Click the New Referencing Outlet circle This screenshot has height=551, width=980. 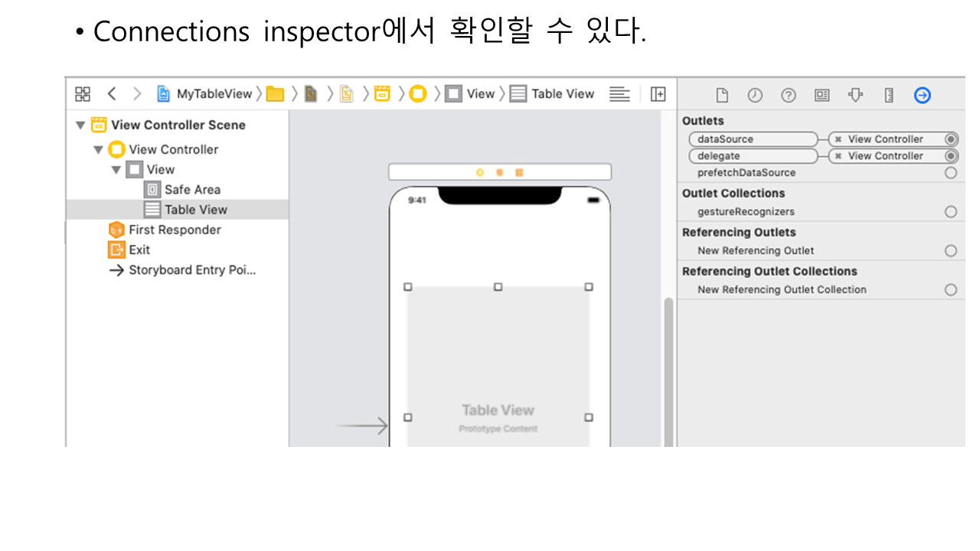pos(951,251)
